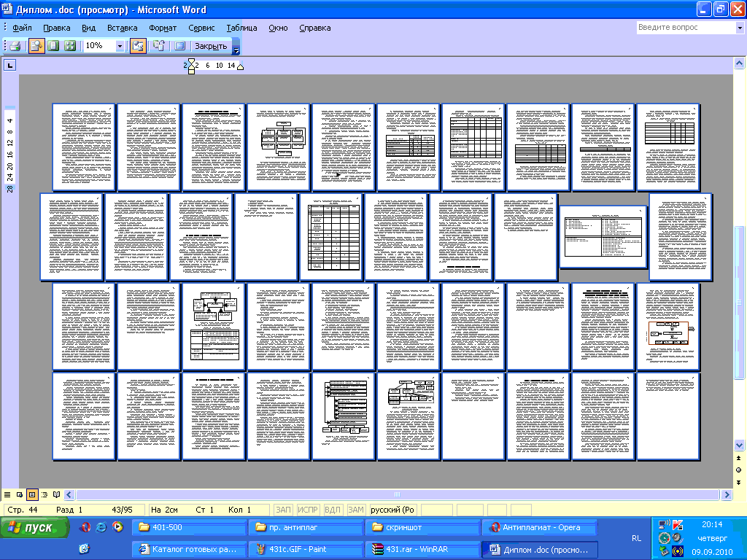Click the Shrink to Fit icon
The width and height of the screenshot is (747, 560).
click(159, 46)
